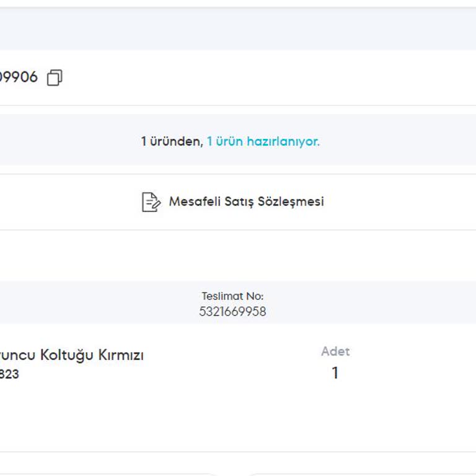Image resolution: width=476 pixels, height=476 pixels.
Task: Click the 'Teslimat No:' label
Action: (x=232, y=296)
